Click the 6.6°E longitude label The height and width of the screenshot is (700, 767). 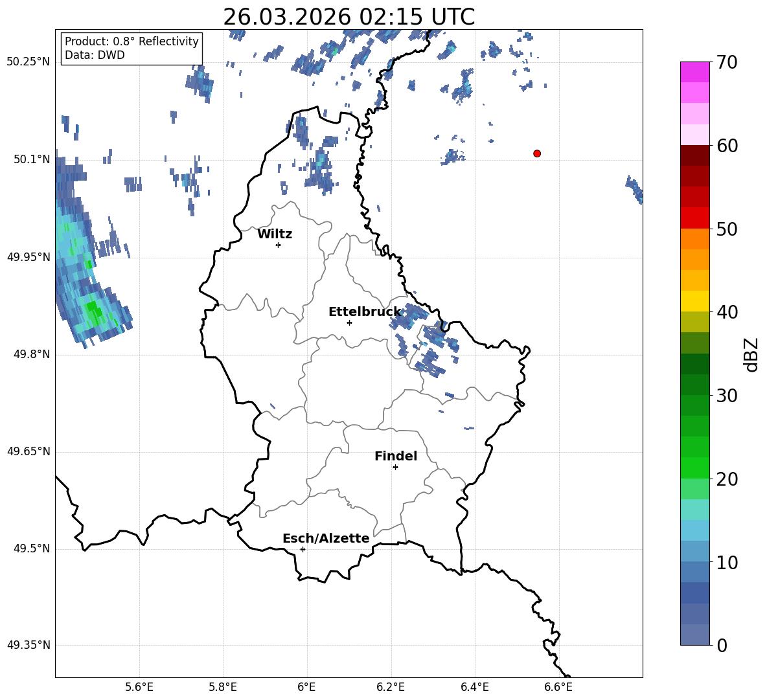coord(558,687)
